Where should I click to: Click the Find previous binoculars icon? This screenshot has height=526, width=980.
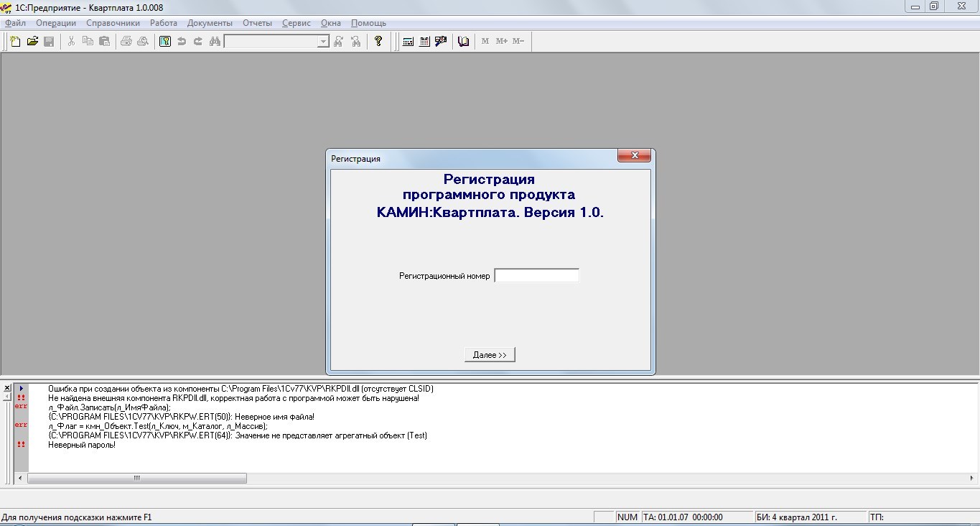click(x=356, y=42)
